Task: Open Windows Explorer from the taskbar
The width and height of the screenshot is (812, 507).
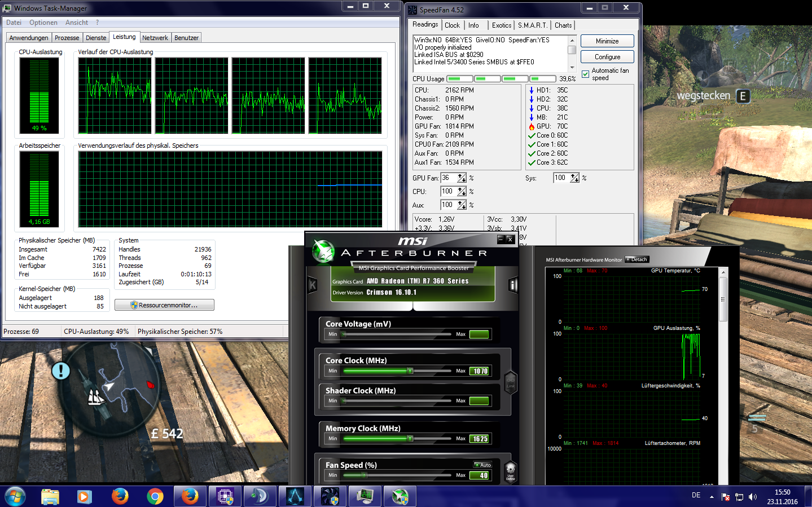Action: 50,496
